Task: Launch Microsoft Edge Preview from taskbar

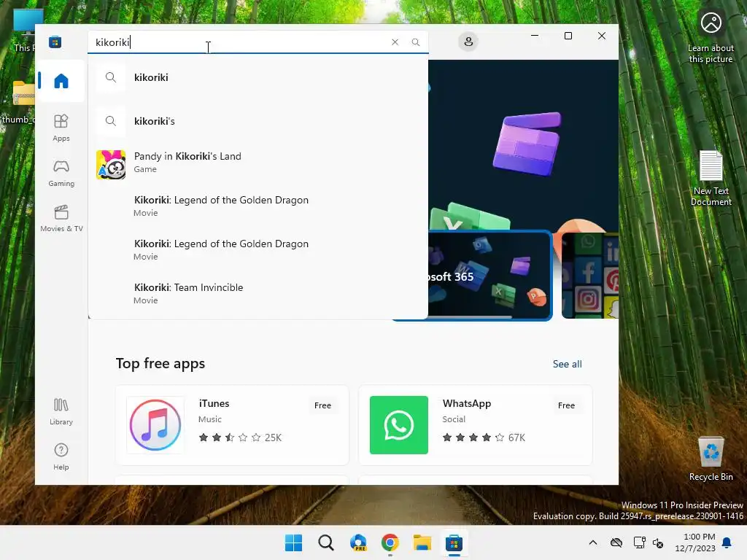Action: (357, 542)
